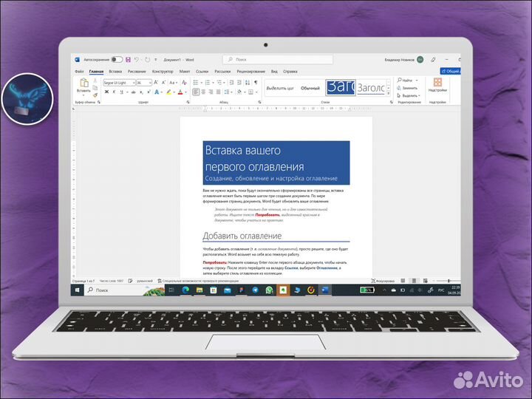Open the Справка ribbon tab

coord(290,72)
